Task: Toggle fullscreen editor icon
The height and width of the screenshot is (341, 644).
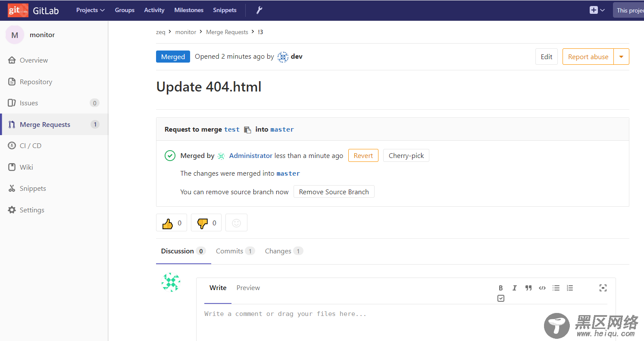Action: 603,288
